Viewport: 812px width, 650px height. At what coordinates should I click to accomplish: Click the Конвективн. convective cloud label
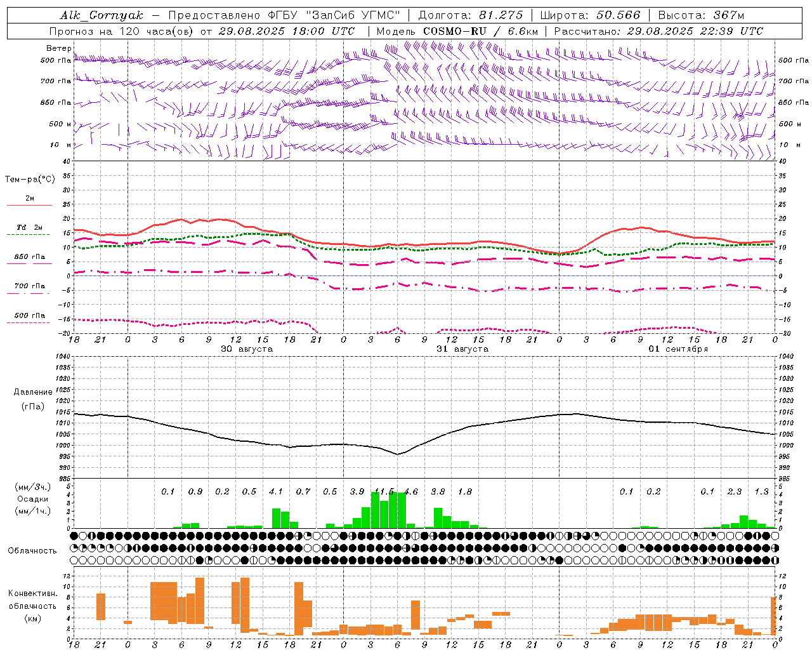[x=32, y=594]
